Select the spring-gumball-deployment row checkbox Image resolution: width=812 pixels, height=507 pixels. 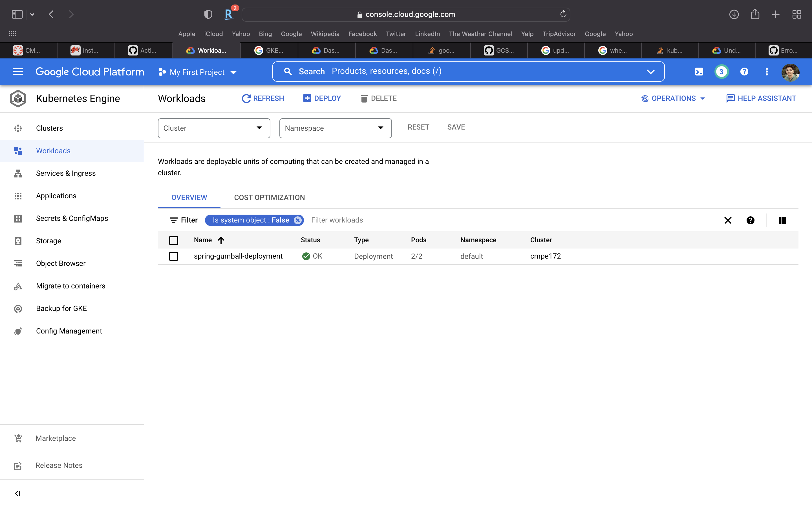coord(173,256)
